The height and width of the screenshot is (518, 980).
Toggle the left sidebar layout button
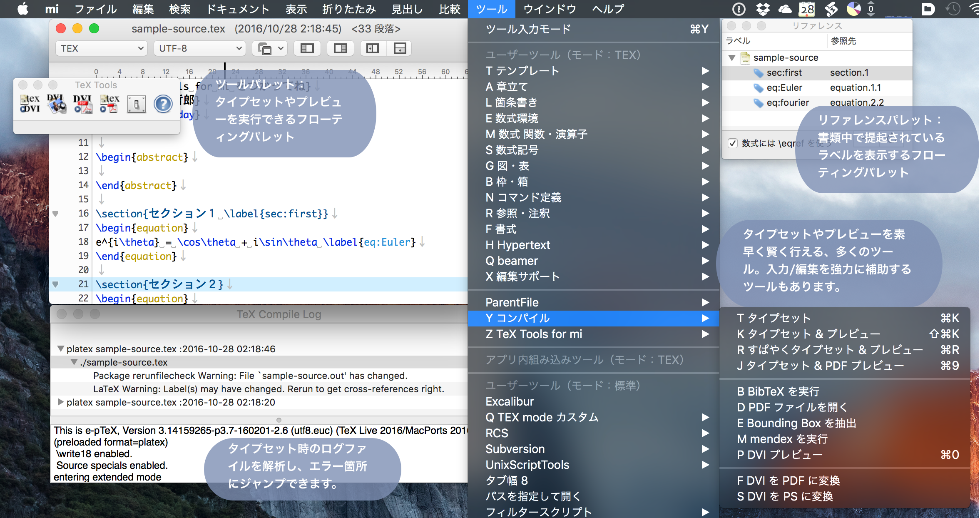click(x=307, y=48)
